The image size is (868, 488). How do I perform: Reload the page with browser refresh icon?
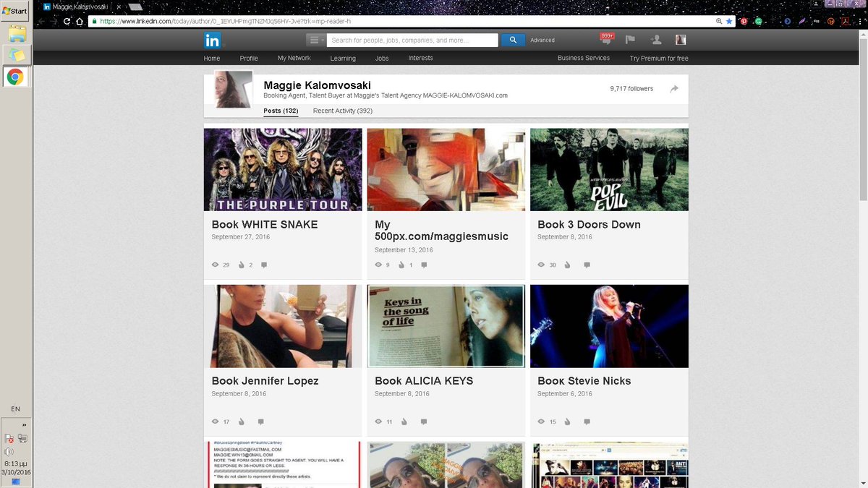(x=67, y=21)
